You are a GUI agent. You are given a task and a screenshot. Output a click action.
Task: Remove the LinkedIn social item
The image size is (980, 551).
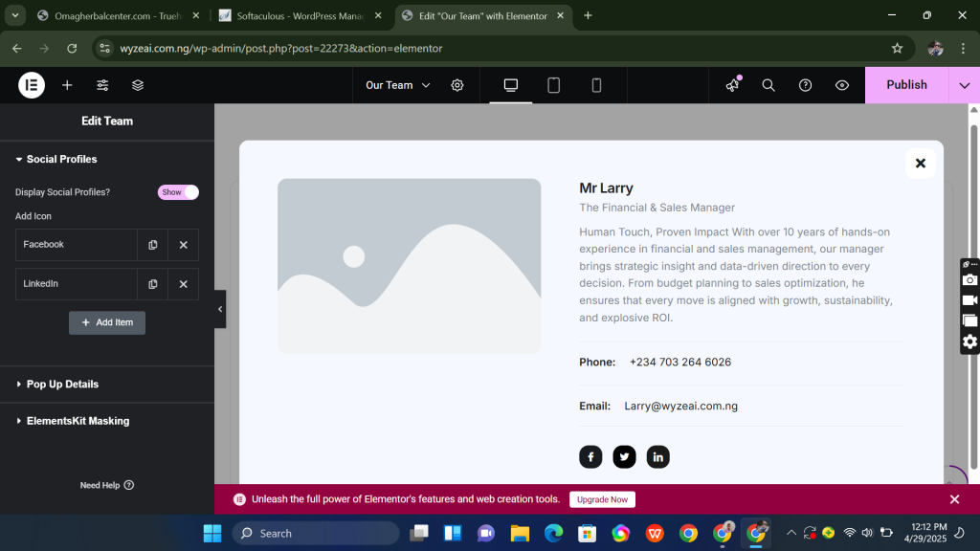[183, 284]
